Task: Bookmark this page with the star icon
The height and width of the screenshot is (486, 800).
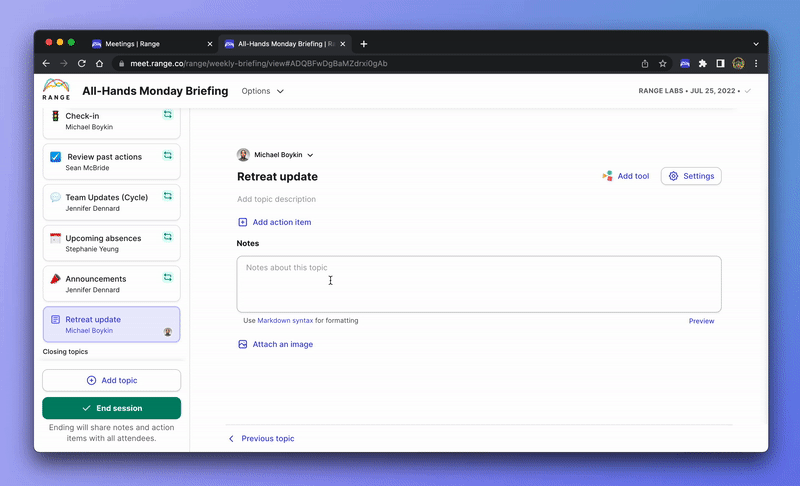Action: (662, 63)
